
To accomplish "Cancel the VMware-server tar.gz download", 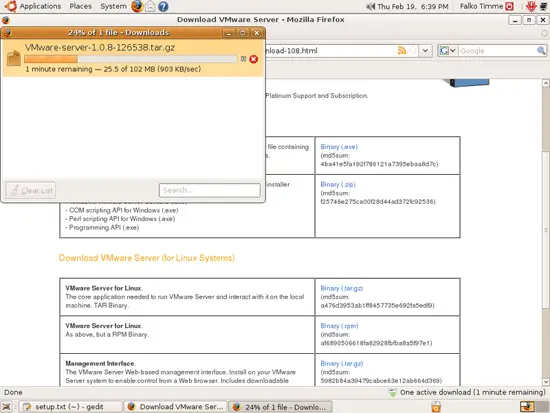I will pos(254,59).
